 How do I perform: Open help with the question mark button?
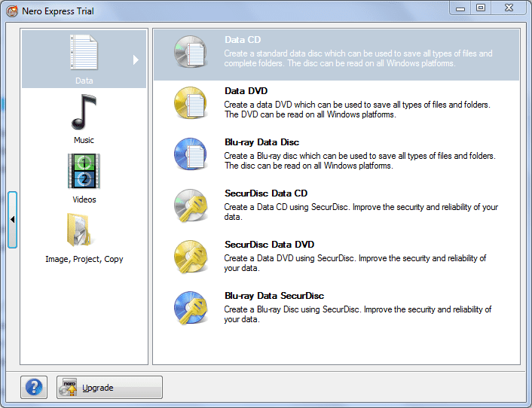pyautogui.click(x=34, y=387)
